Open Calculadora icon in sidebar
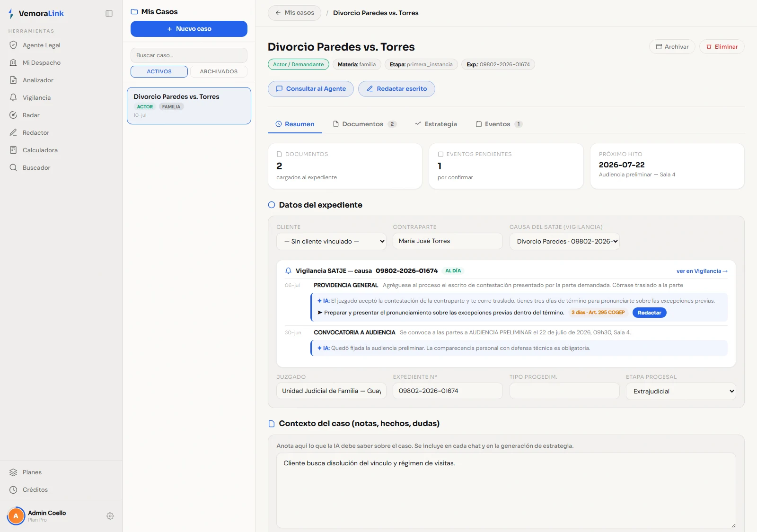Viewport: 757px width, 532px height. pos(13,150)
